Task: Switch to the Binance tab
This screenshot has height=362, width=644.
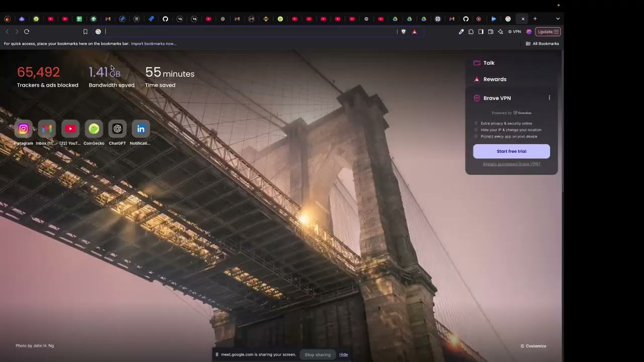Action: coord(266,19)
